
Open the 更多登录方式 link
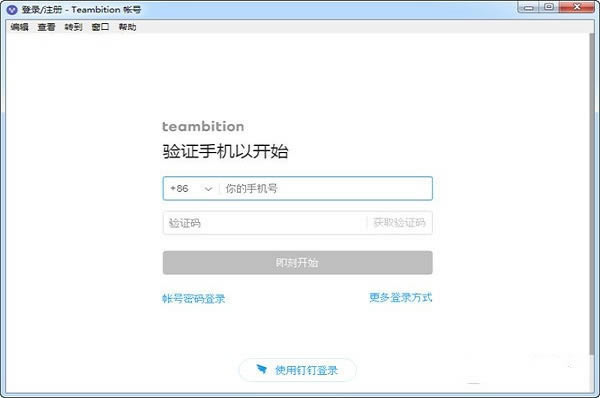click(x=401, y=297)
